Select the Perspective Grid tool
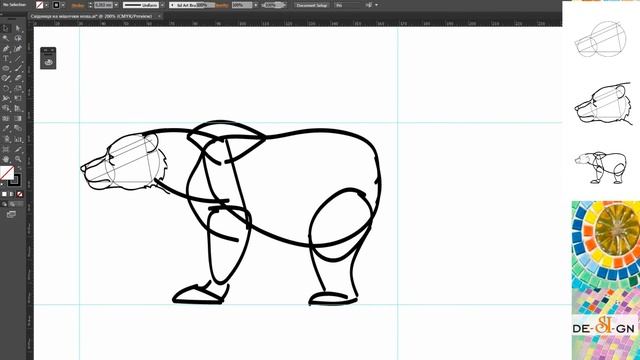Screen dimensions: 640x360 click(x=18, y=109)
